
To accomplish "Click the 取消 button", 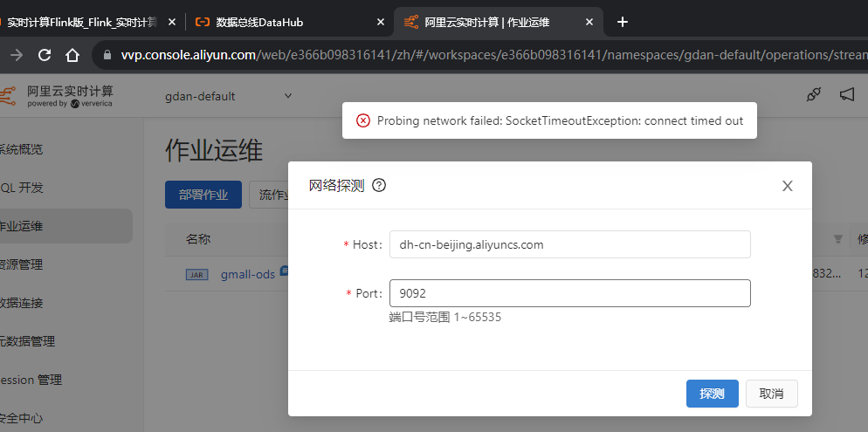I will point(772,394).
